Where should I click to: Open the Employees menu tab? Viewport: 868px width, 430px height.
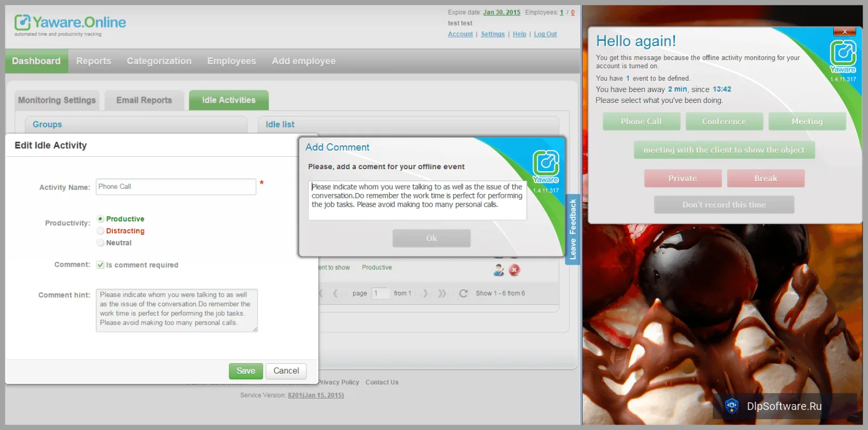(x=232, y=61)
